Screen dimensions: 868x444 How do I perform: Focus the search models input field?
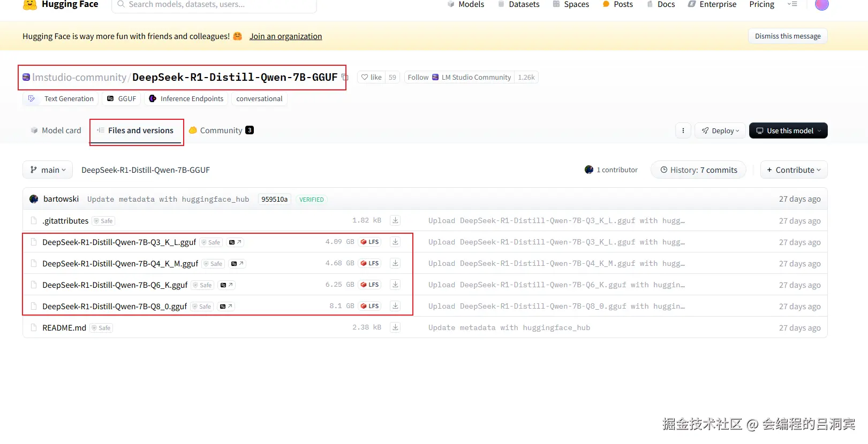214,5
